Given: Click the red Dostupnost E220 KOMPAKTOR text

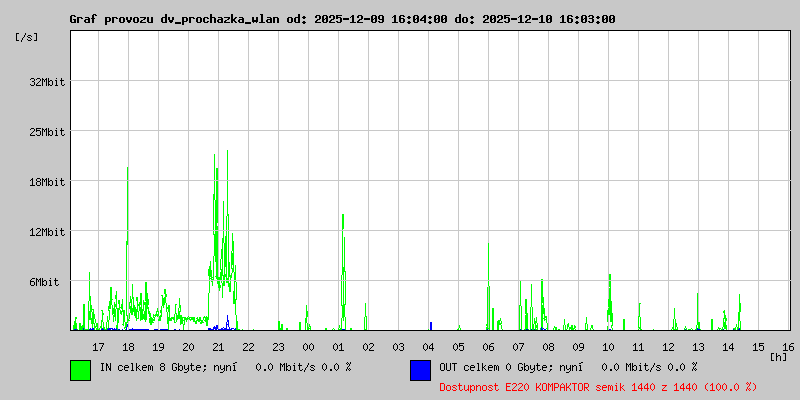Looking at the screenshot, I should pos(598,387).
